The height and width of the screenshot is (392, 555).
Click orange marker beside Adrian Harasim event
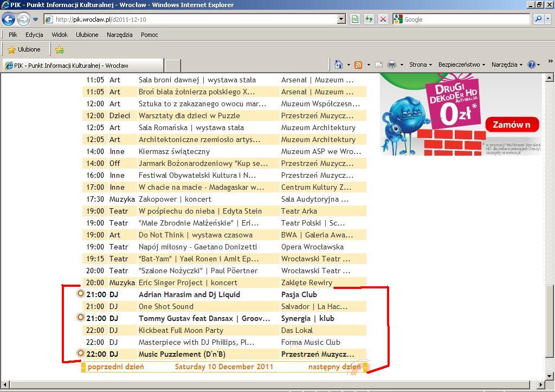point(81,294)
